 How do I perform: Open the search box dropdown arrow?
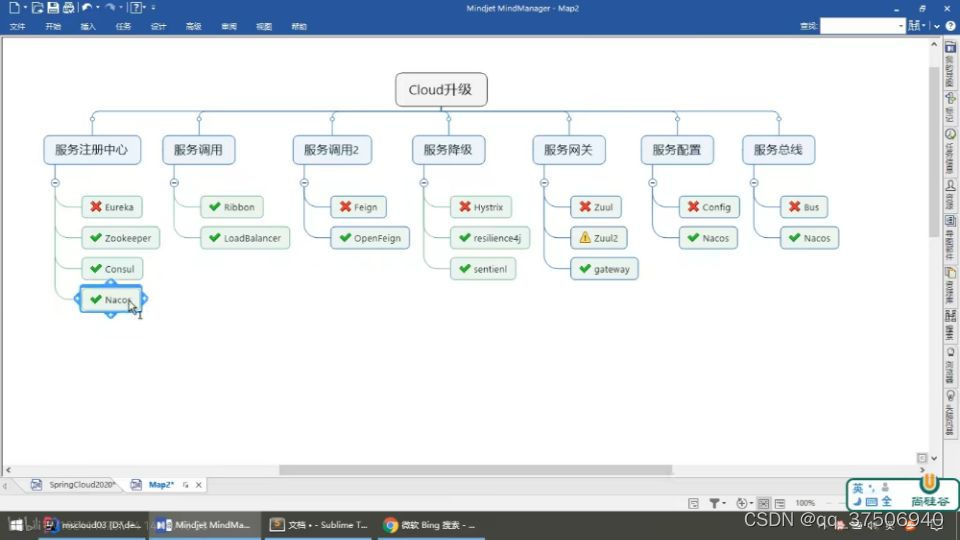[901, 26]
